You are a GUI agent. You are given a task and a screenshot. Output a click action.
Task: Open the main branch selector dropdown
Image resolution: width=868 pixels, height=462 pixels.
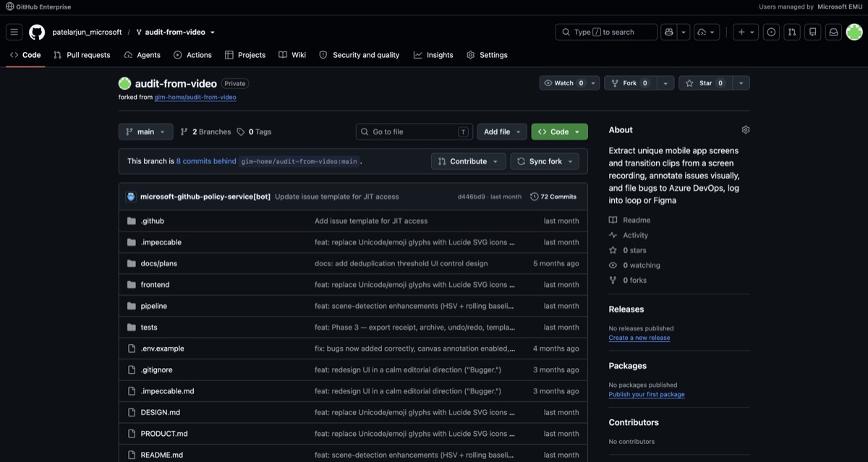145,132
